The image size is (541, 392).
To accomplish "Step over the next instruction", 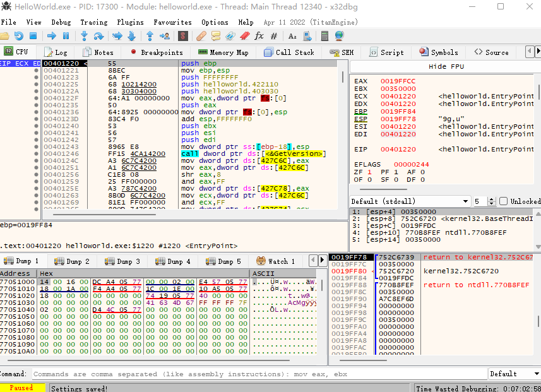I will (x=98, y=36).
